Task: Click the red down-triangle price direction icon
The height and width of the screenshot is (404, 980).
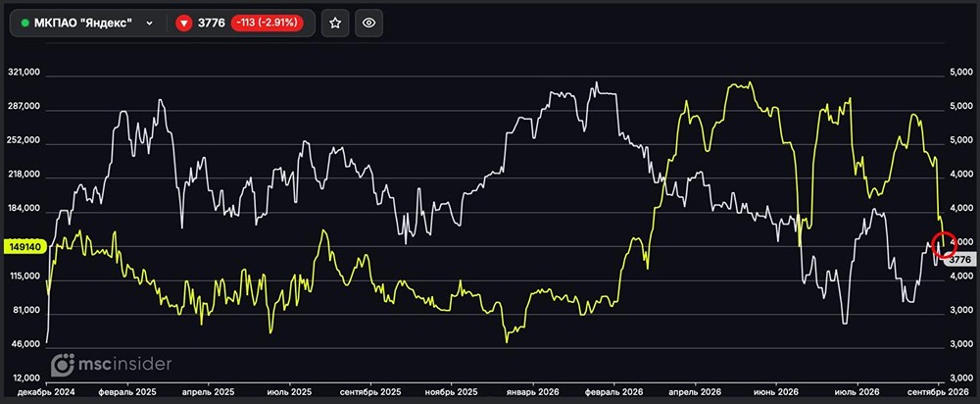Action: [x=184, y=24]
